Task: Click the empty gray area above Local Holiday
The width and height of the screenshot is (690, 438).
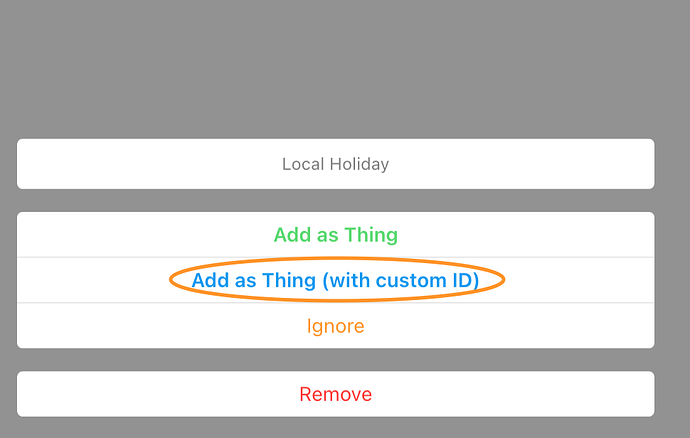Action: pyautogui.click(x=335, y=66)
